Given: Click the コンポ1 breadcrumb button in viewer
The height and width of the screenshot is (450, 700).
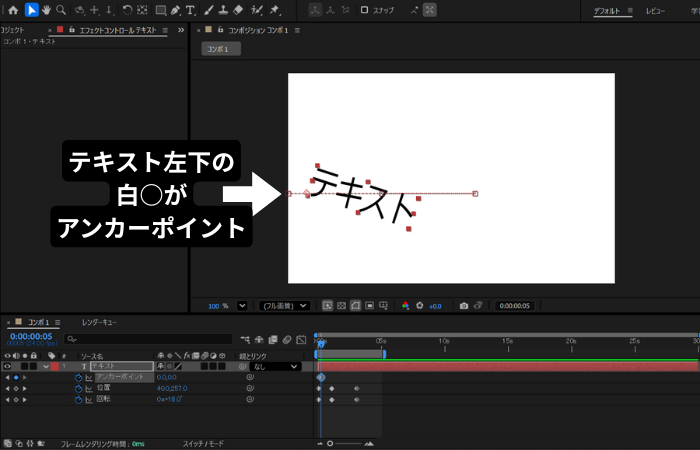Looking at the screenshot, I should tap(221, 49).
